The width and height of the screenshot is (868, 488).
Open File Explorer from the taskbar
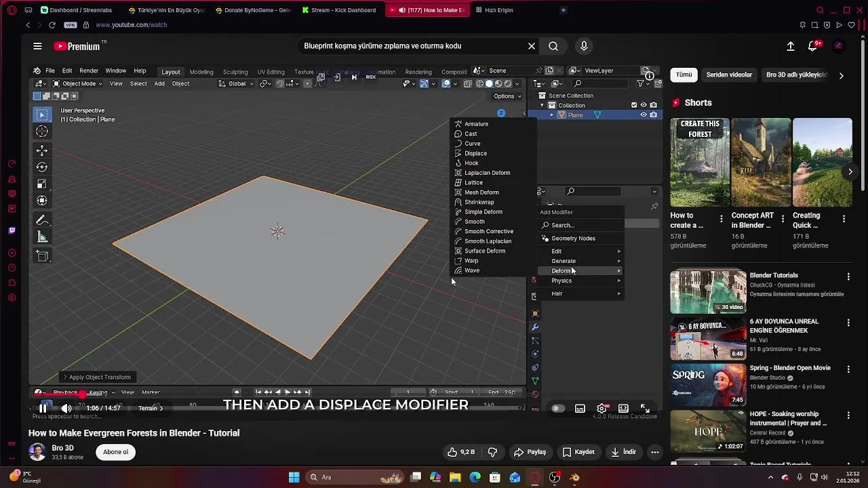point(455,477)
